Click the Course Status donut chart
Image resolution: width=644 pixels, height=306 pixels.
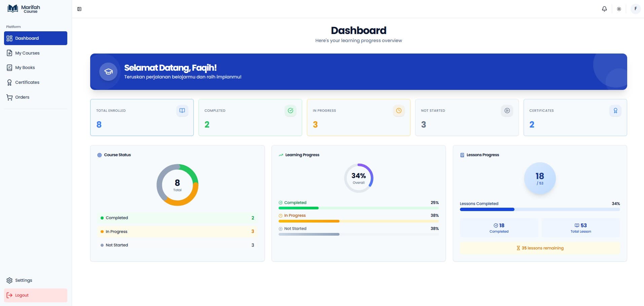click(177, 185)
